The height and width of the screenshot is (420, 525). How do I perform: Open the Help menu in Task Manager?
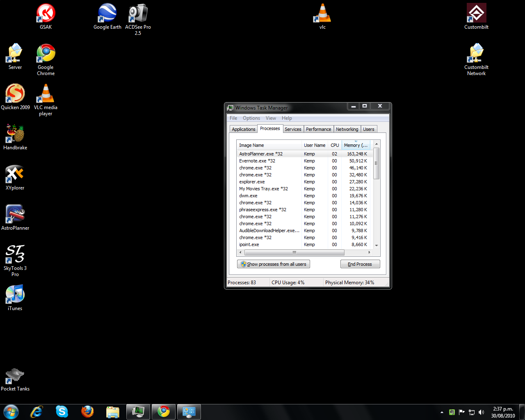(287, 118)
